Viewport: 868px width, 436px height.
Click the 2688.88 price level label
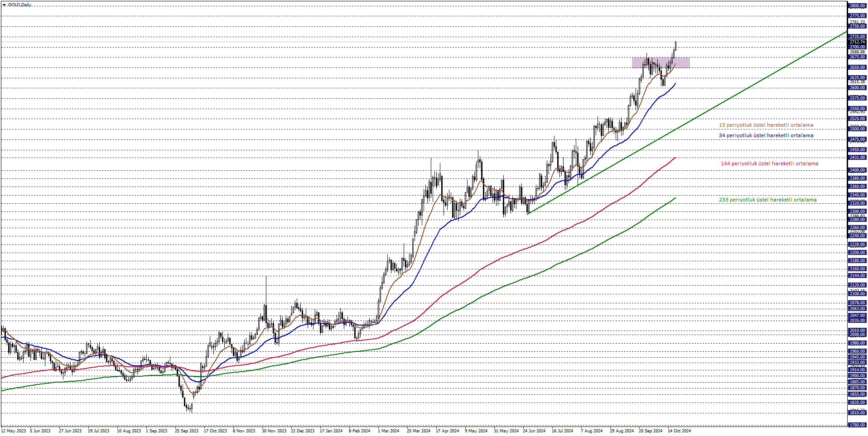(857, 52)
